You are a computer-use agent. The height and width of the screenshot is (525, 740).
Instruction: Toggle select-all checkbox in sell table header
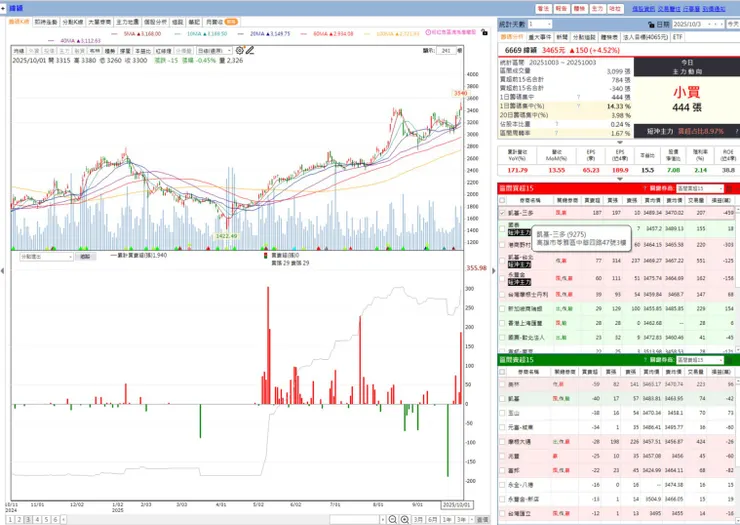(x=502, y=372)
